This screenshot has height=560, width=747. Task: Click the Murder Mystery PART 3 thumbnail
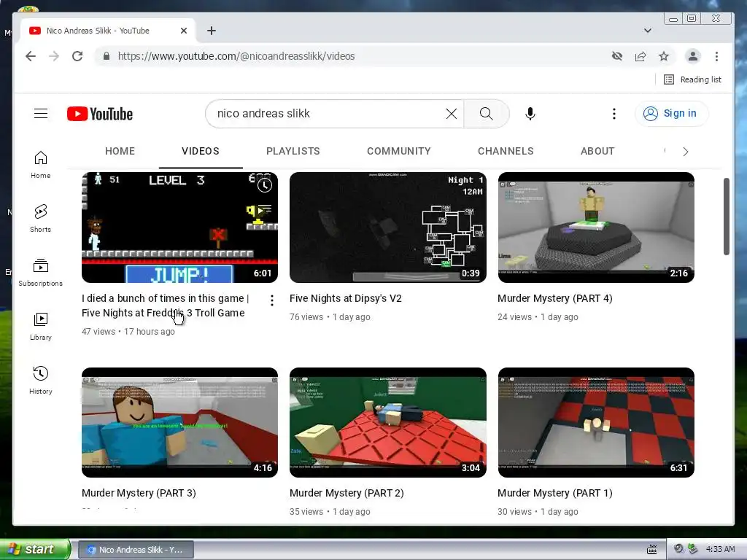tap(179, 422)
